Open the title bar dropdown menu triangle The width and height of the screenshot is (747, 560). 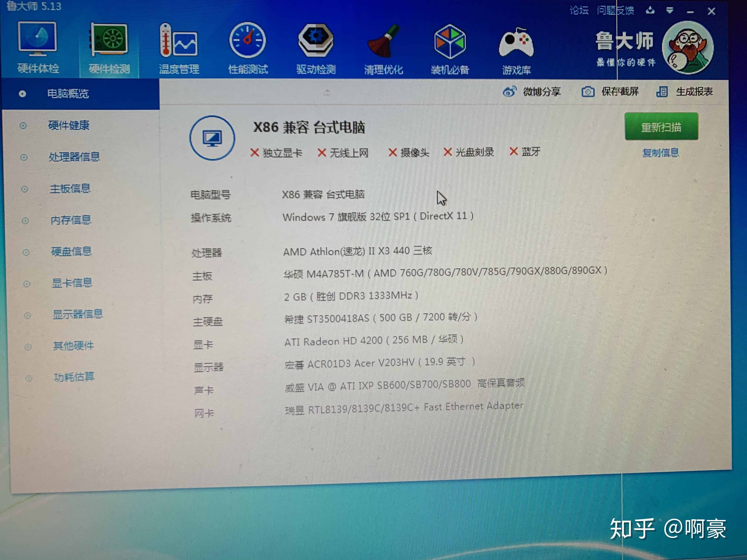coord(670,11)
